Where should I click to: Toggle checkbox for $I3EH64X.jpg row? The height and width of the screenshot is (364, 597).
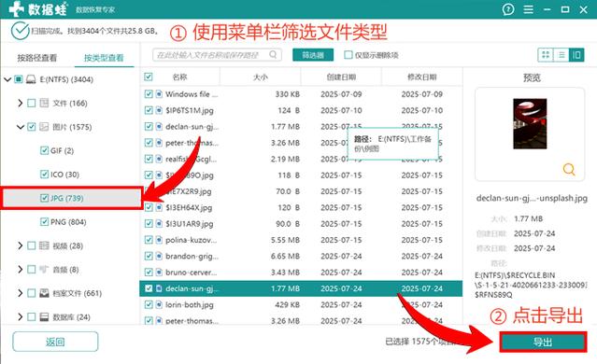coord(149,207)
